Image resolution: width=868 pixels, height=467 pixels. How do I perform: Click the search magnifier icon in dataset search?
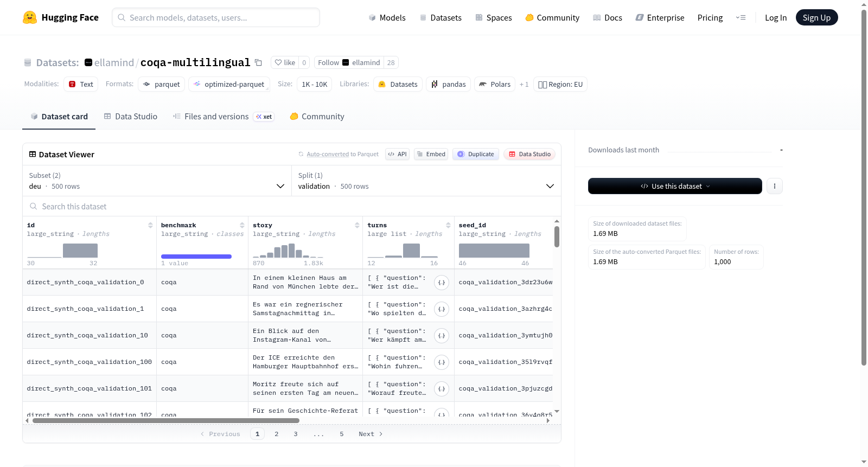click(x=34, y=206)
